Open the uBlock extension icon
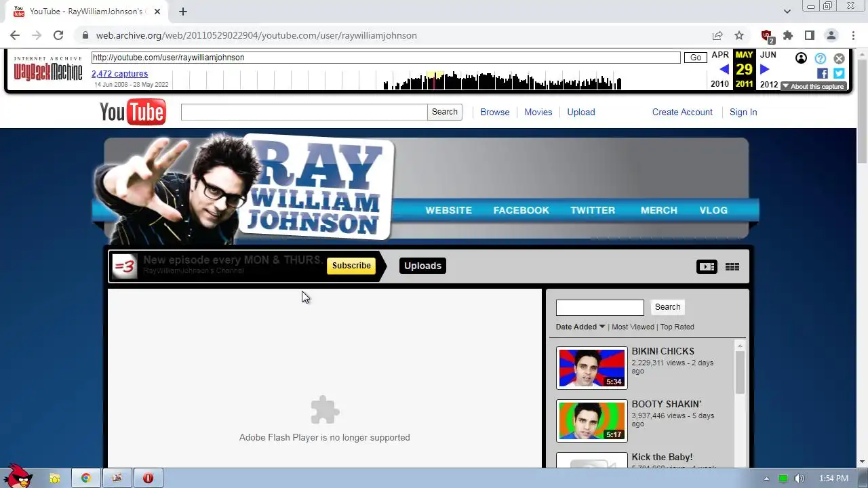868x488 pixels. 767,36
